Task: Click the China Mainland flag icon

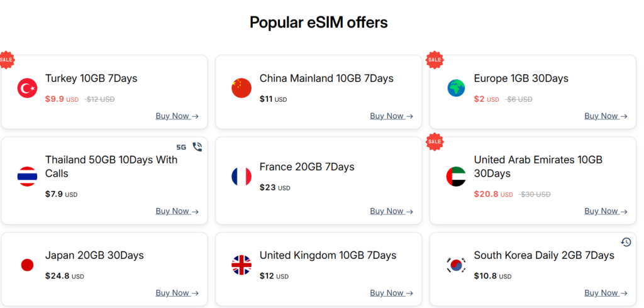Action: (x=241, y=88)
